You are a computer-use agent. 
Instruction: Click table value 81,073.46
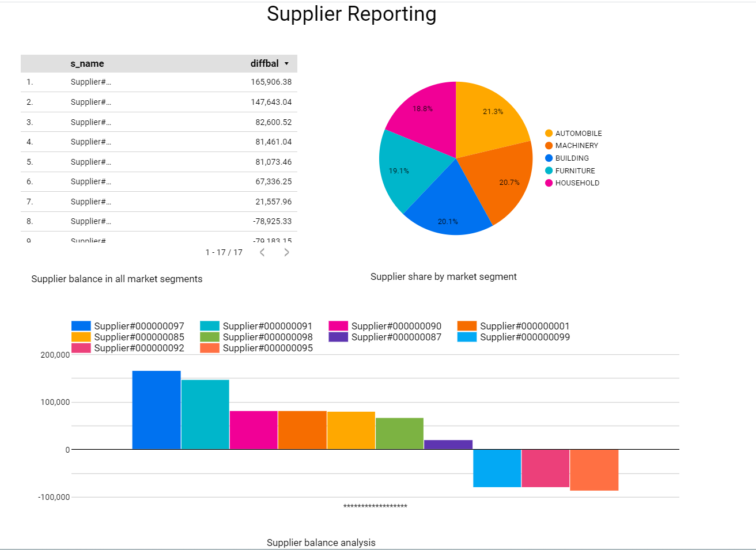point(274,162)
